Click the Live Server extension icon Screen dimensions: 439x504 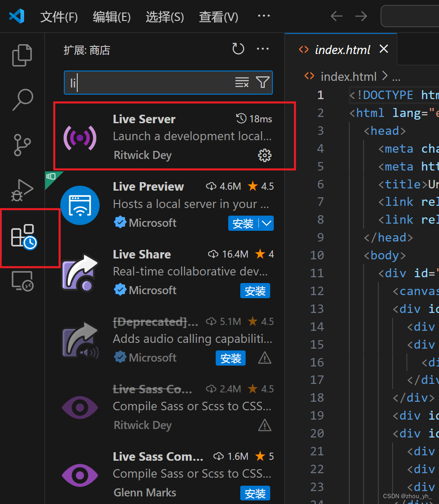[x=80, y=138]
